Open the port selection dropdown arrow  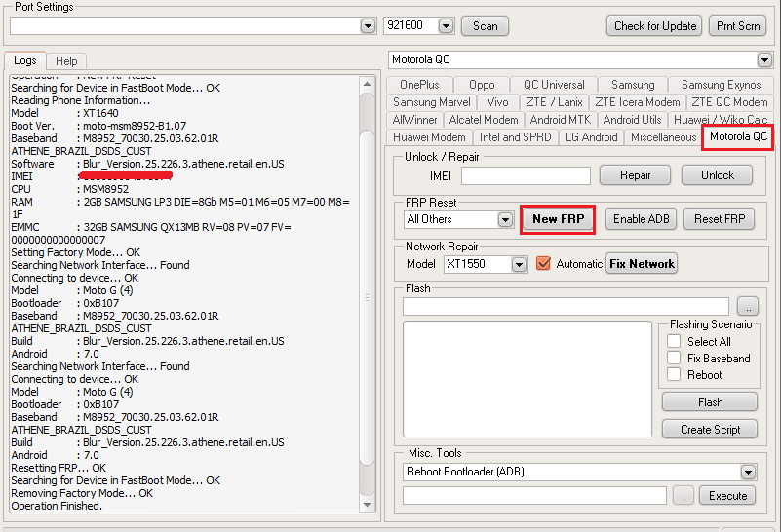tap(368, 26)
